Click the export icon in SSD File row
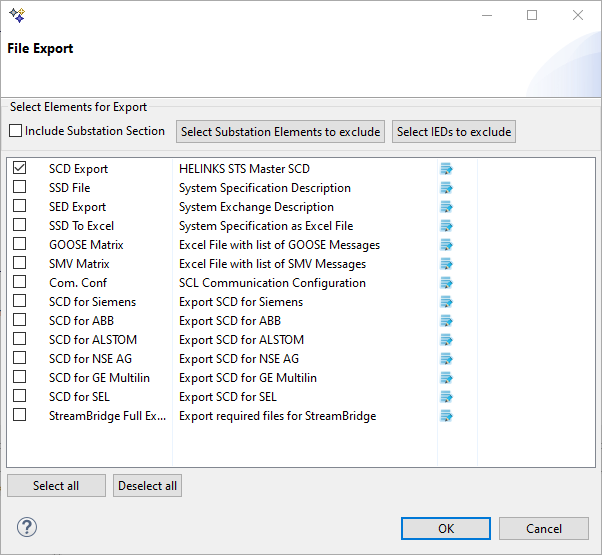 (x=446, y=188)
